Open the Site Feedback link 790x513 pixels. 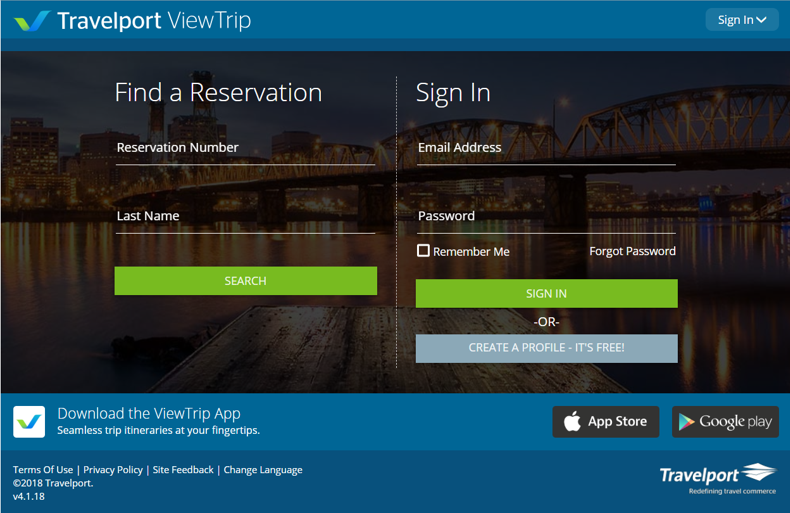click(183, 470)
